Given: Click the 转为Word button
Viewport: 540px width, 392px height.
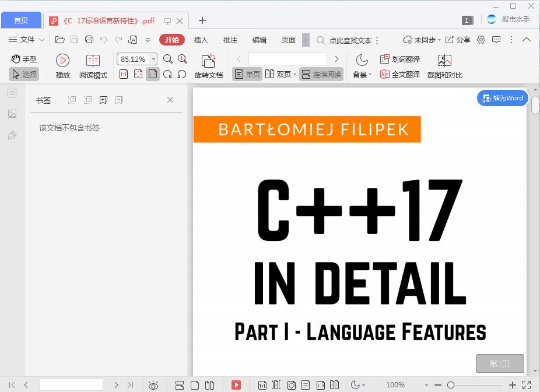Looking at the screenshot, I should click(502, 98).
